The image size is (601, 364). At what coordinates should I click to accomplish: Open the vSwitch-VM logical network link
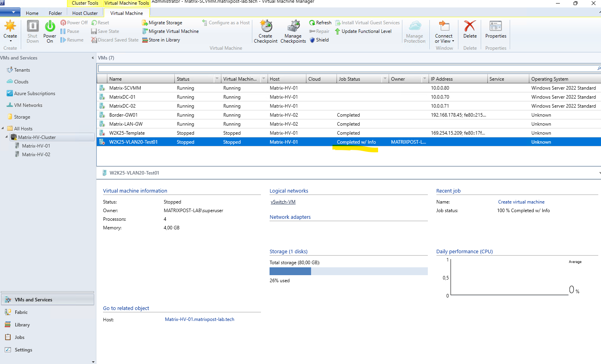click(x=283, y=202)
